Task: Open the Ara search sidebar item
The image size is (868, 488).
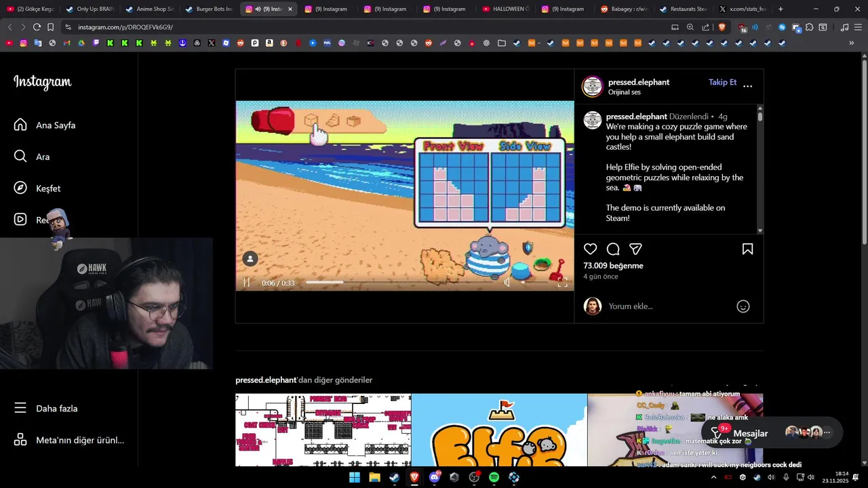Action: [x=20, y=157]
